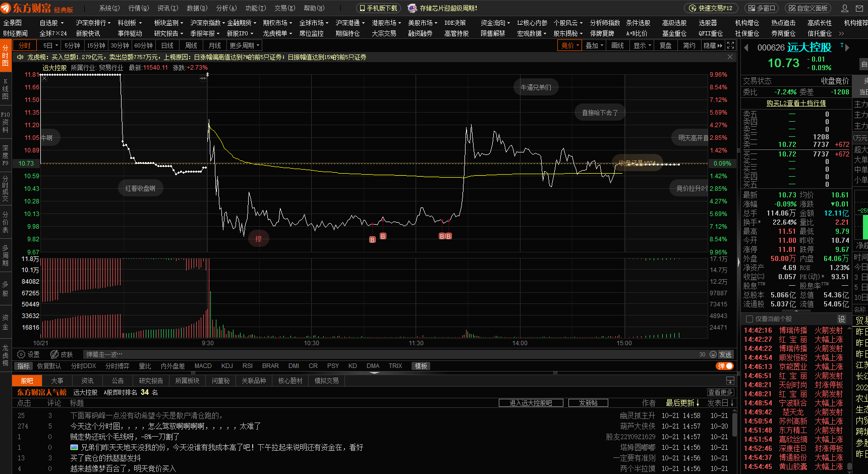The image size is (868, 474).
Task: Open 分时成交 in left sidebar
Action: [x=6, y=189]
